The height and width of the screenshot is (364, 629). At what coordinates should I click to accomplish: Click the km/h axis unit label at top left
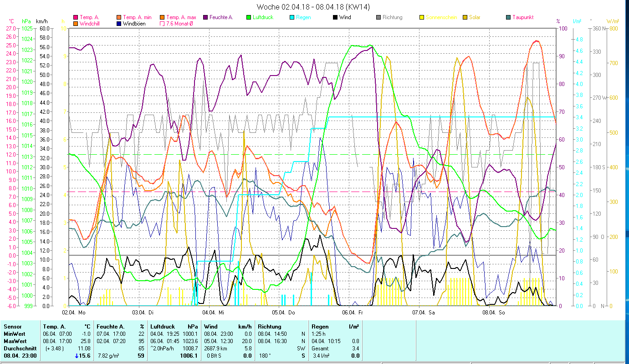click(x=41, y=21)
